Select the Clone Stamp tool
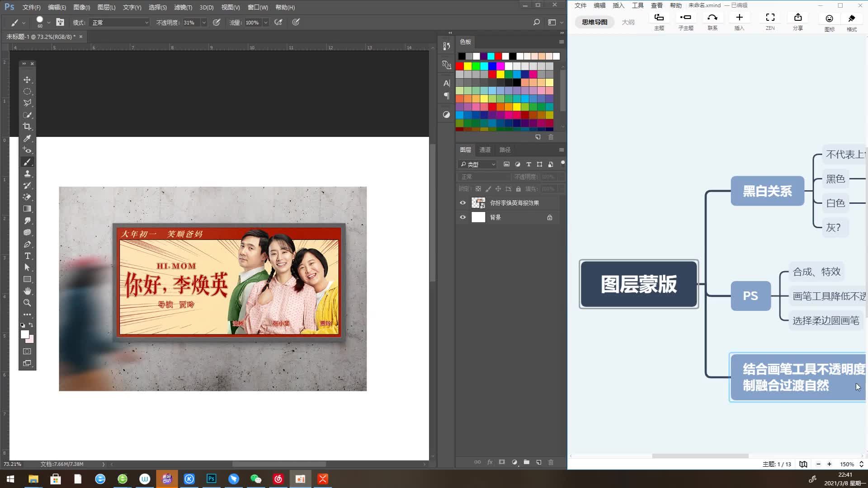Screen dimensions: 868x488 (x=27, y=174)
